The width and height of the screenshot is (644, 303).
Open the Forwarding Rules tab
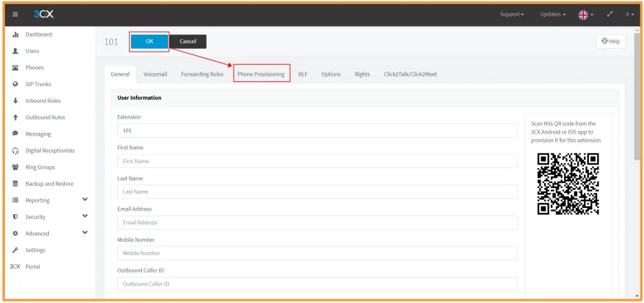coord(202,74)
